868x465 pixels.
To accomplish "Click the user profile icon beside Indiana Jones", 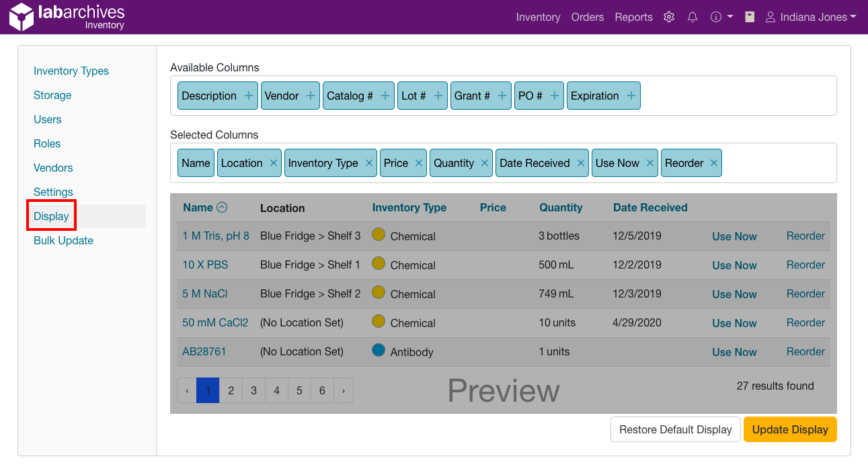I will (770, 17).
